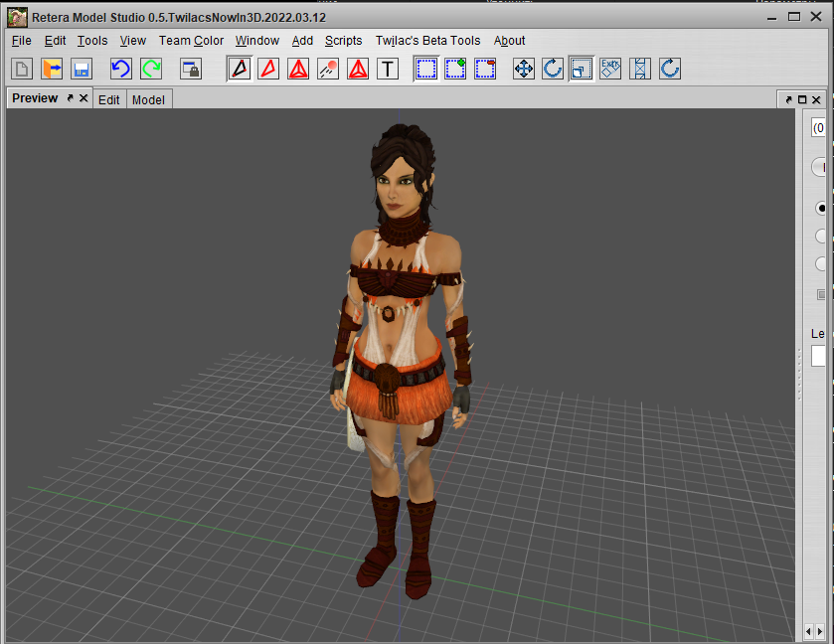Open the About menu
The image size is (835, 644).
click(509, 41)
